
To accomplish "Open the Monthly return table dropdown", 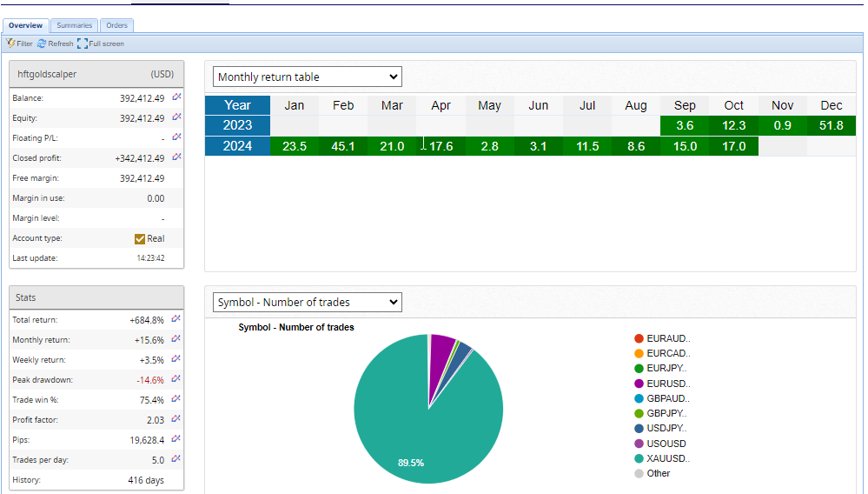I will [307, 77].
